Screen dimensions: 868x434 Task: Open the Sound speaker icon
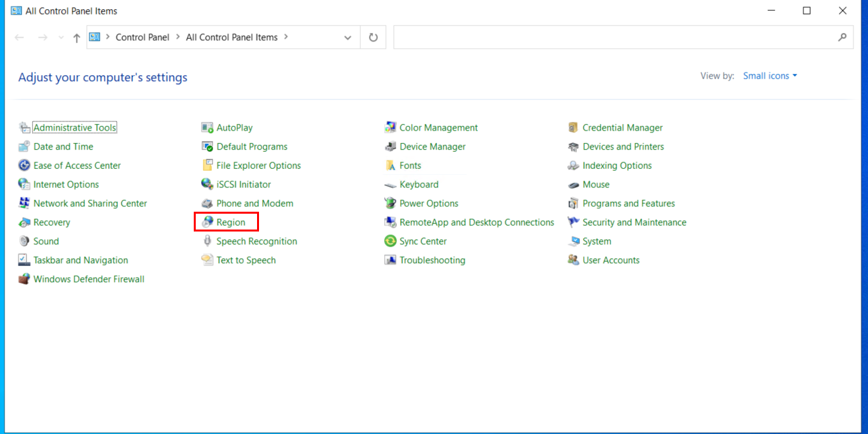coord(24,241)
